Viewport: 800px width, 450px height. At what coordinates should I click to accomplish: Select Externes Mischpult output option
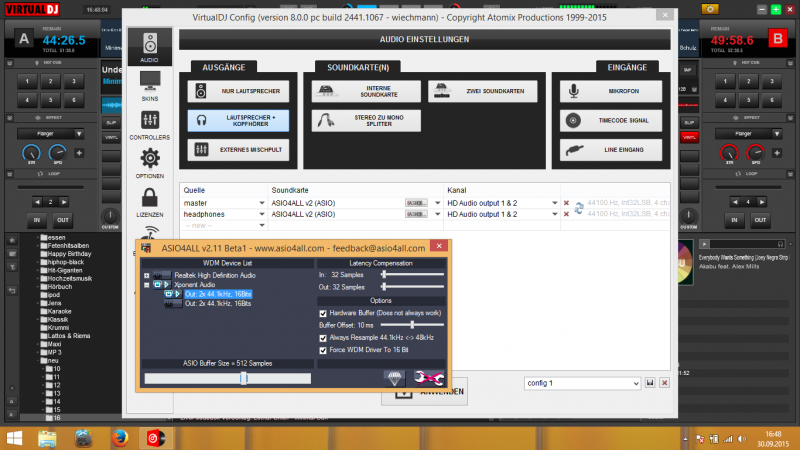pyautogui.click(x=238, y=150)
